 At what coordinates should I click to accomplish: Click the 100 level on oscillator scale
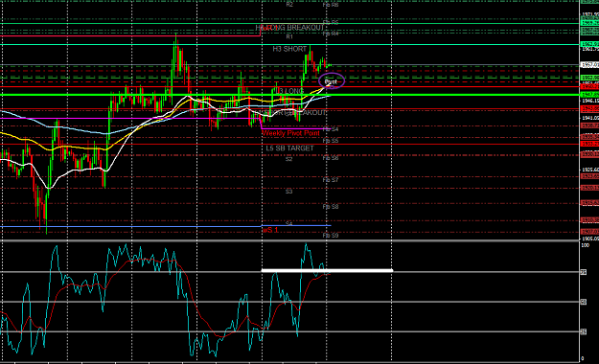[585, 245]
